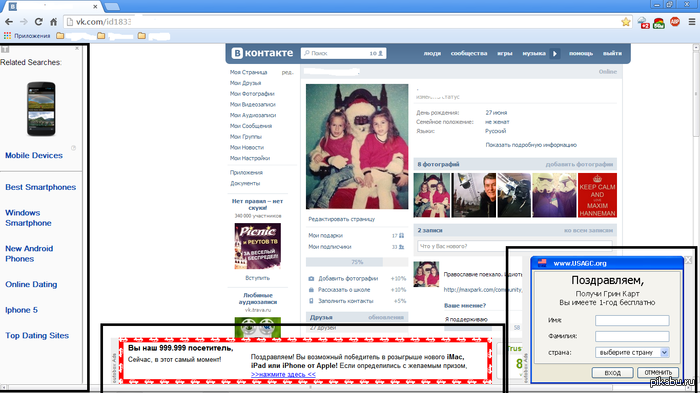Close the USAGC green card popup

coord(688,259)
